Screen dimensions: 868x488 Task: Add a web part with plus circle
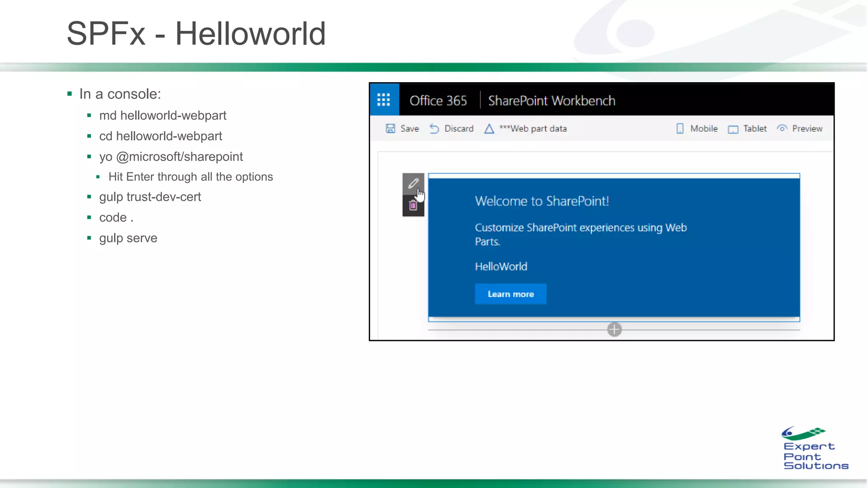coord(615,329)
